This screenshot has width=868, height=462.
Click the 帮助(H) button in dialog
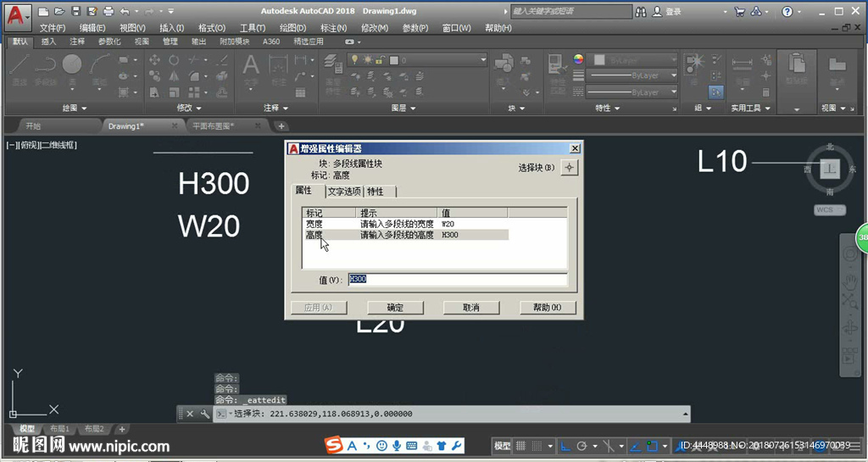tap(548, 307)
